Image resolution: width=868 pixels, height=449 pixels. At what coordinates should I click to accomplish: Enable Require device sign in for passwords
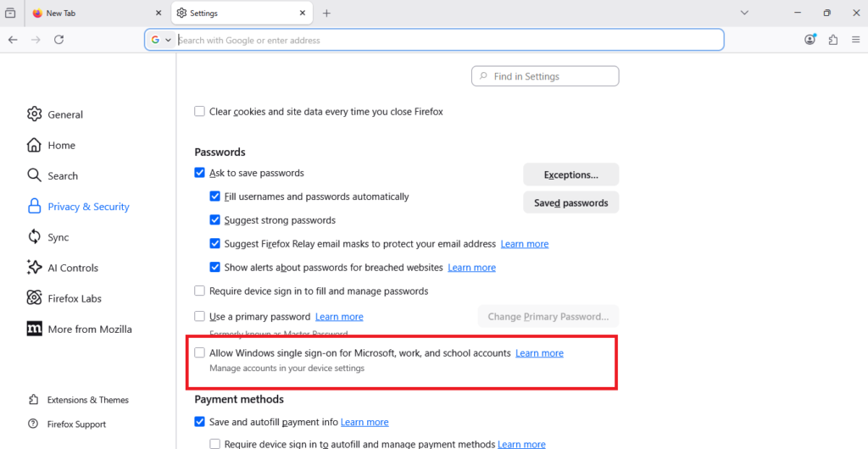tap(200, 291)
